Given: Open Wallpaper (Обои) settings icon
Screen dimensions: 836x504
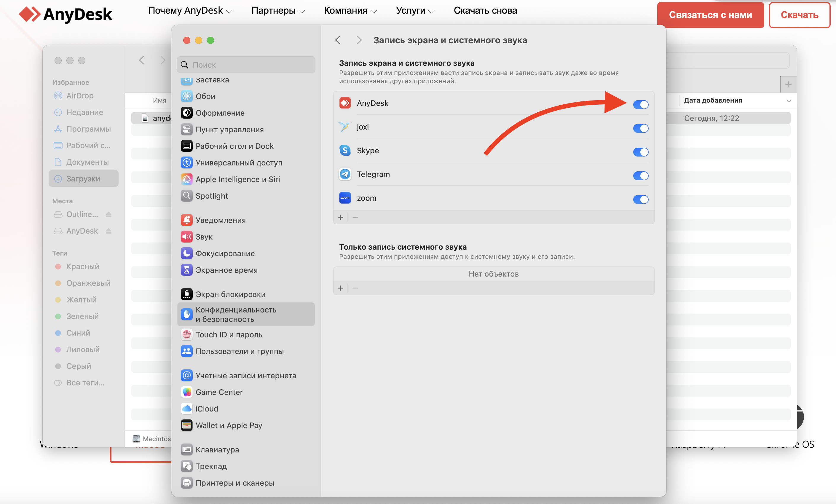Looking at the screenshot, I should pyautogui.click(x=186, y=96).
